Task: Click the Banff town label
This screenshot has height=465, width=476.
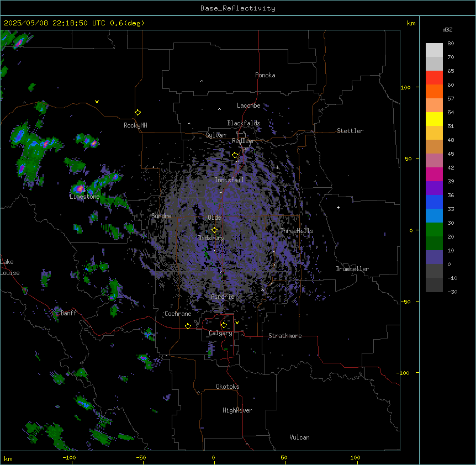Action: tap(68, 313)
